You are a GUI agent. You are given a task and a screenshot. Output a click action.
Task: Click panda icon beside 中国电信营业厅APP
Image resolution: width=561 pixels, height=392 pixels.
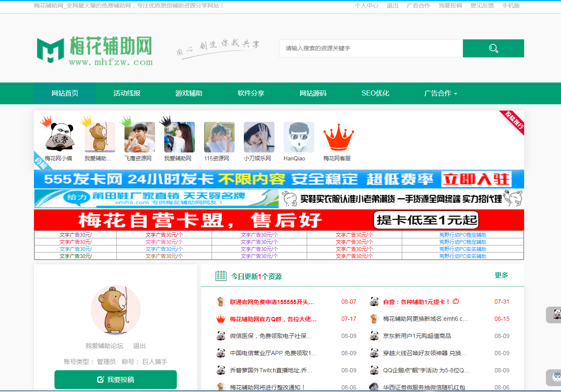(221, 353)
